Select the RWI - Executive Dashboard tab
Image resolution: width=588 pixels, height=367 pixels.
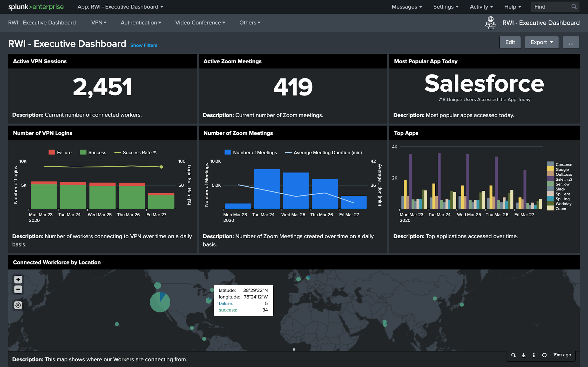point(42,22)
